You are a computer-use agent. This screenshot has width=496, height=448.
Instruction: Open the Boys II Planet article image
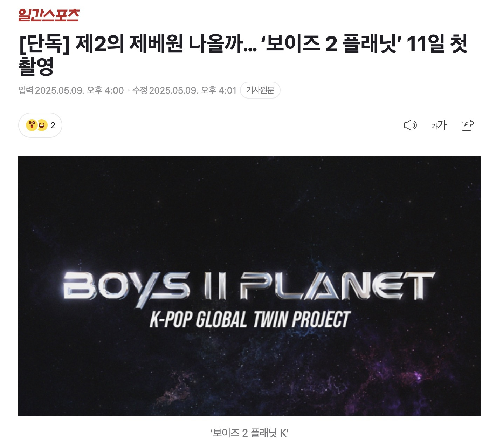[249, 286]
